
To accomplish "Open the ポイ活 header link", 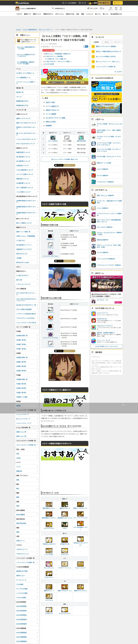I will pyautogui.click(x=82, y=3).
